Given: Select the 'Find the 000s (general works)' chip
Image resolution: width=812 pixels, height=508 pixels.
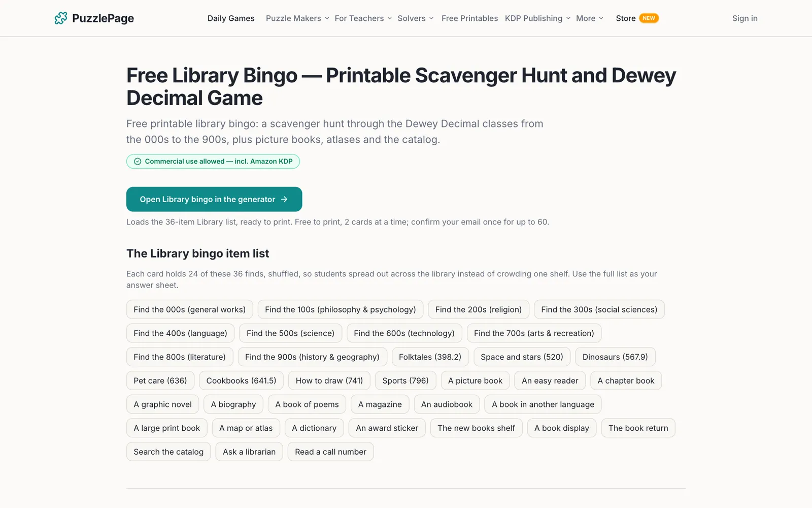Looking at the screenshot, I should click(189, 309).
